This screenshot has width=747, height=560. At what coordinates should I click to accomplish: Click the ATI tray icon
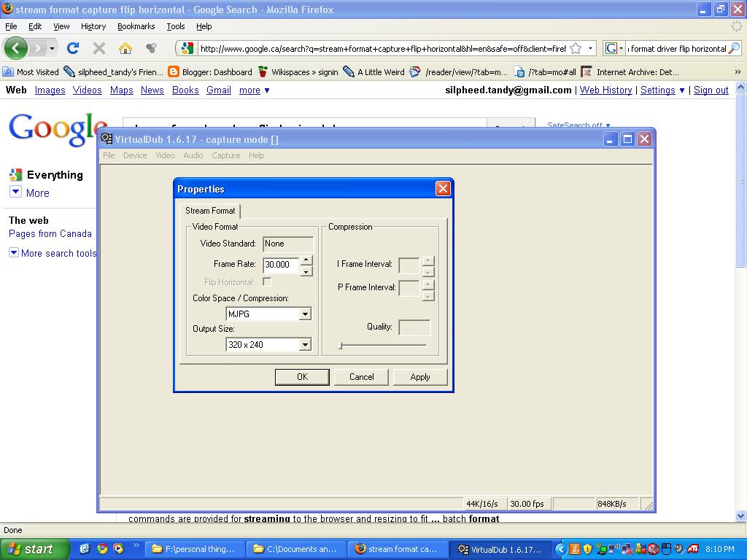coord(693,549)
